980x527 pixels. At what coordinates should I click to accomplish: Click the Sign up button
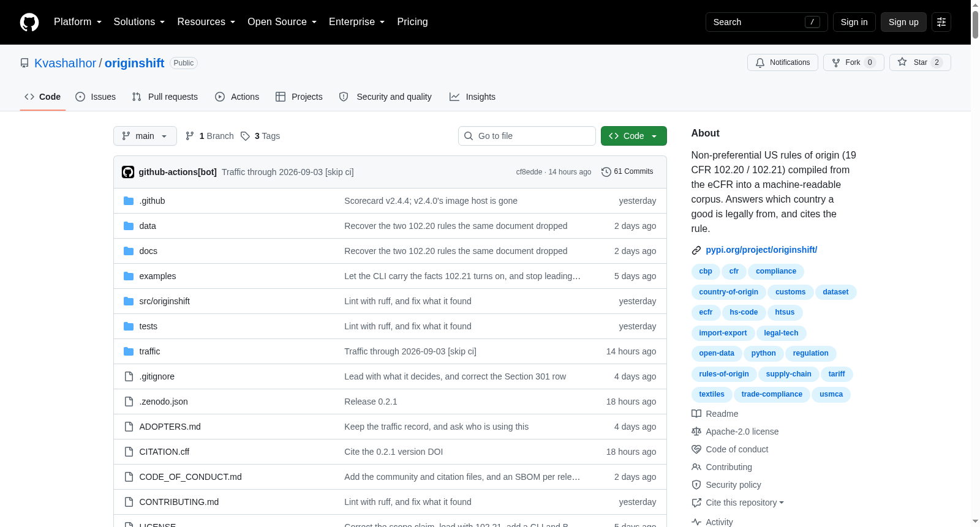pyautogui.click(x=903, y=22)
